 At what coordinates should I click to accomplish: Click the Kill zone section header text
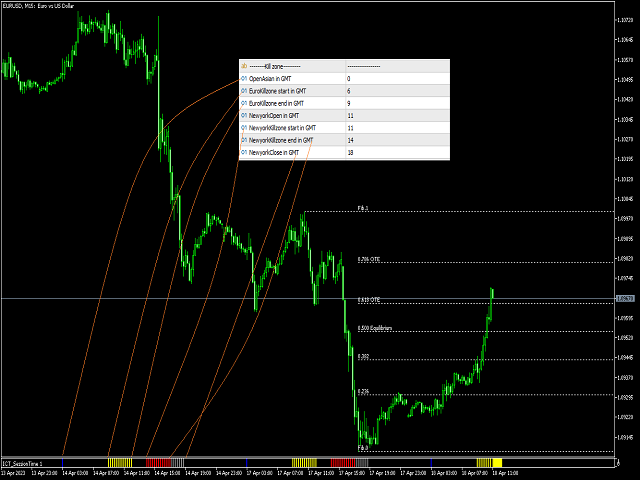[275, 66]
